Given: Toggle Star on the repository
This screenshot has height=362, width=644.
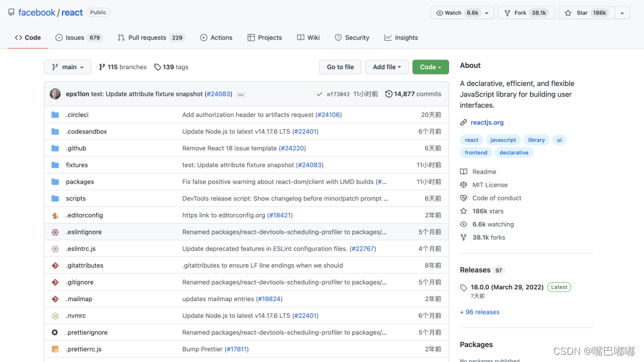Looking at the screenshot, I should (x=586, y=13).
